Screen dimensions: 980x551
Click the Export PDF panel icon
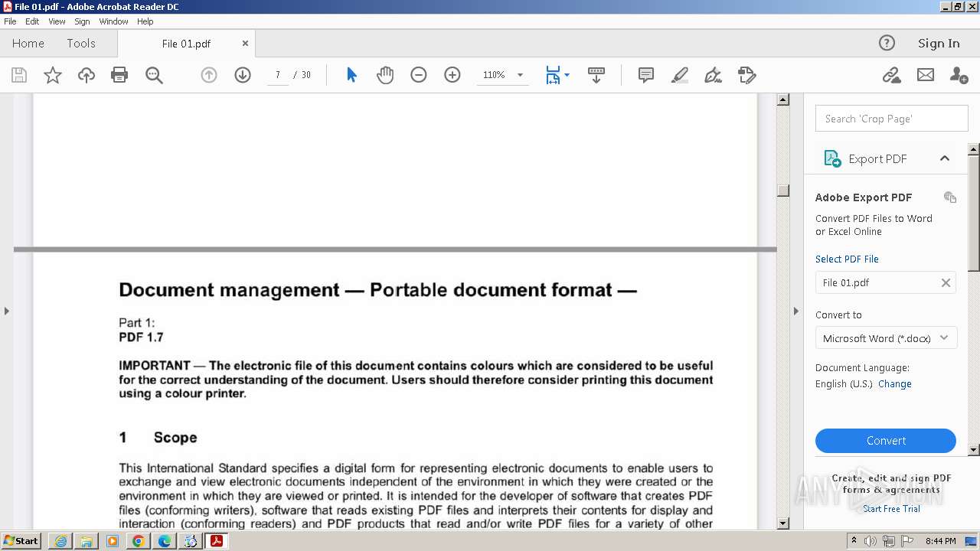click(x=832, y=158)
